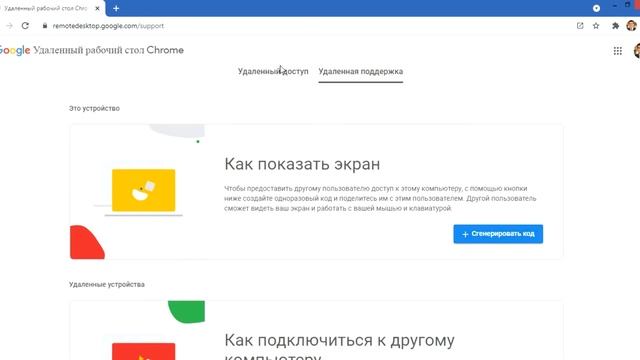Open the Chrome profile avatar in toolbar

click(631, 26)
